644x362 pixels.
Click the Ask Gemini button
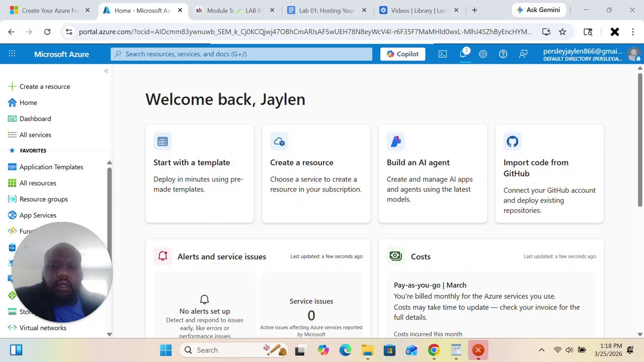[x=538, y=10]
